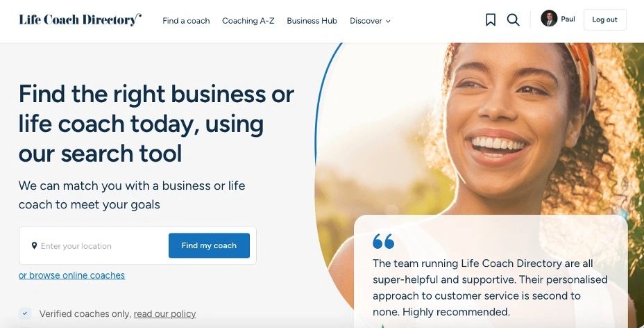
Task: Follow the browse online coaches link
Action: [x=71, y=275]
